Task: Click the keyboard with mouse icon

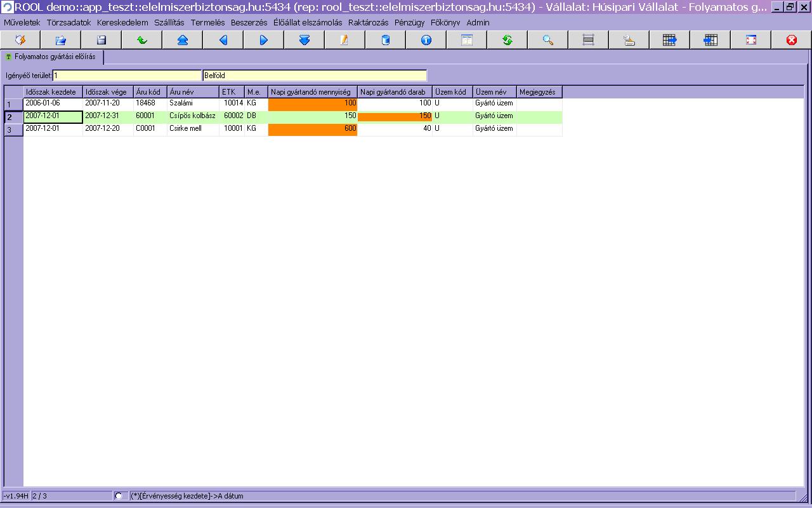Action: click(x=629, y=40)
